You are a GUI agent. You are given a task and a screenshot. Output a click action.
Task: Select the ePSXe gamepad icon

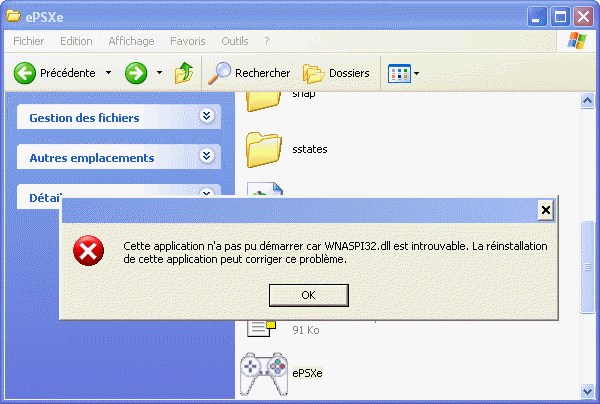pyautogui.click(x=264, y=374)
